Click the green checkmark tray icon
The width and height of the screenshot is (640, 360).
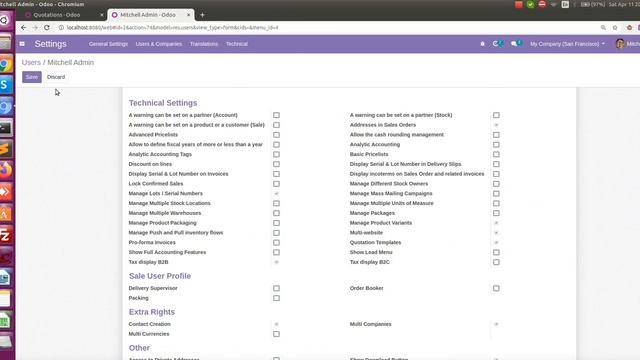(x=530, y=4)
